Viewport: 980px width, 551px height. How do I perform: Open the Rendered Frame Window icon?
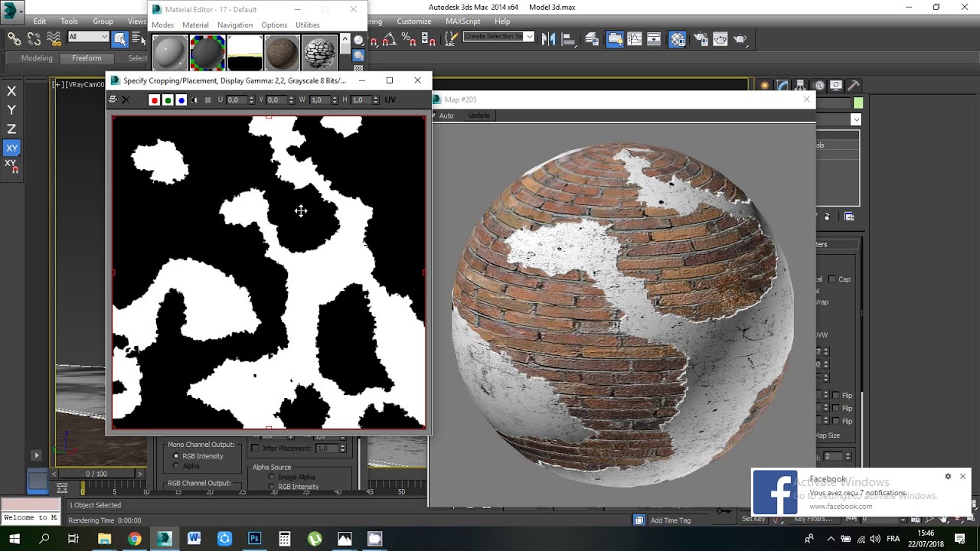[x=720, y=39]
